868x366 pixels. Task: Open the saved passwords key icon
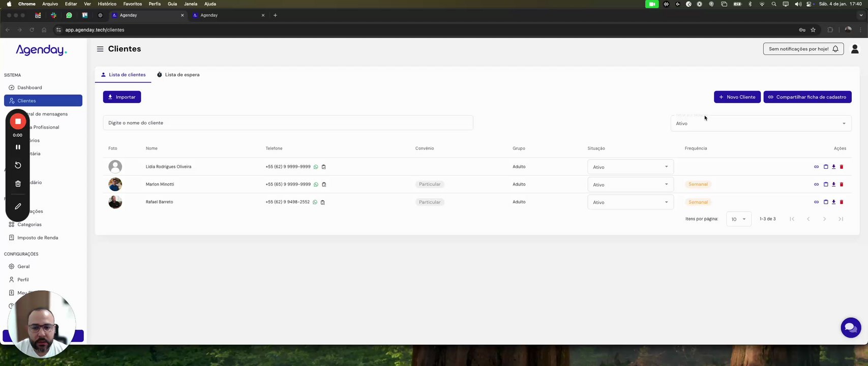pos(802,30)
